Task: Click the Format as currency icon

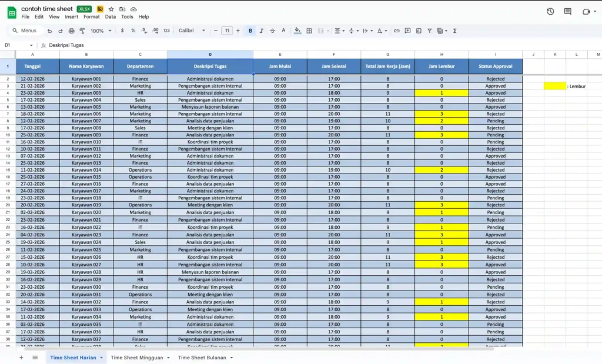Action: click(122, 31)
